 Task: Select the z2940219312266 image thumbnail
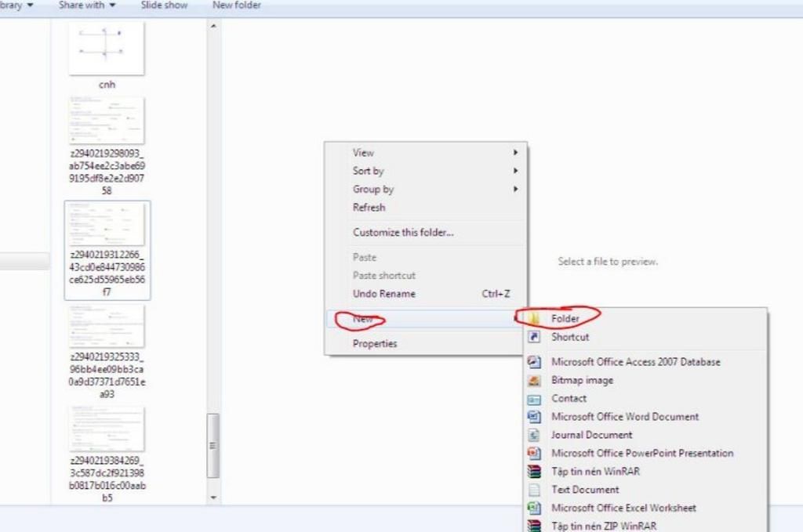(x=107, y=223)
